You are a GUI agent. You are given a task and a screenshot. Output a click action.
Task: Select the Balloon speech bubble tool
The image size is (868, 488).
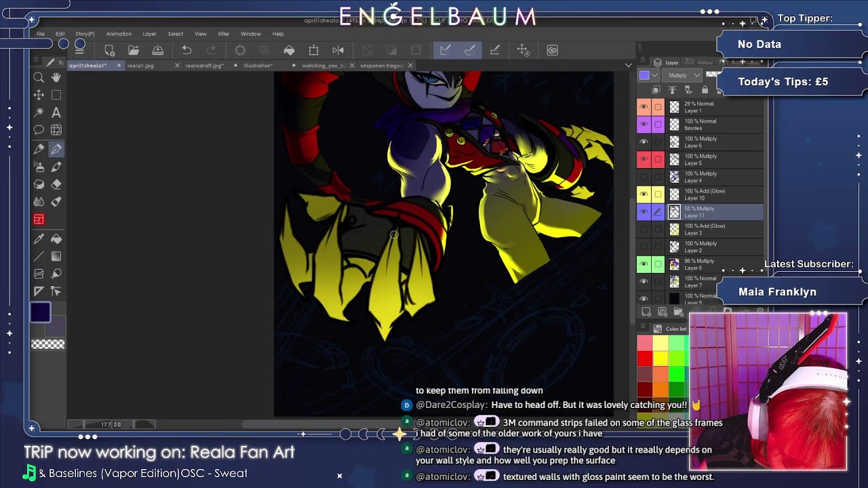pos(39,130)
